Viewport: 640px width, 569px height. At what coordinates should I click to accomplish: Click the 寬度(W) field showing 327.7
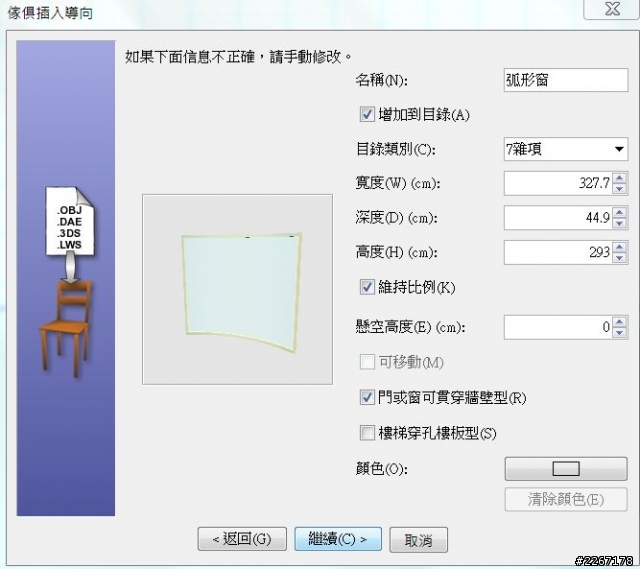click(x=558, y=183)
